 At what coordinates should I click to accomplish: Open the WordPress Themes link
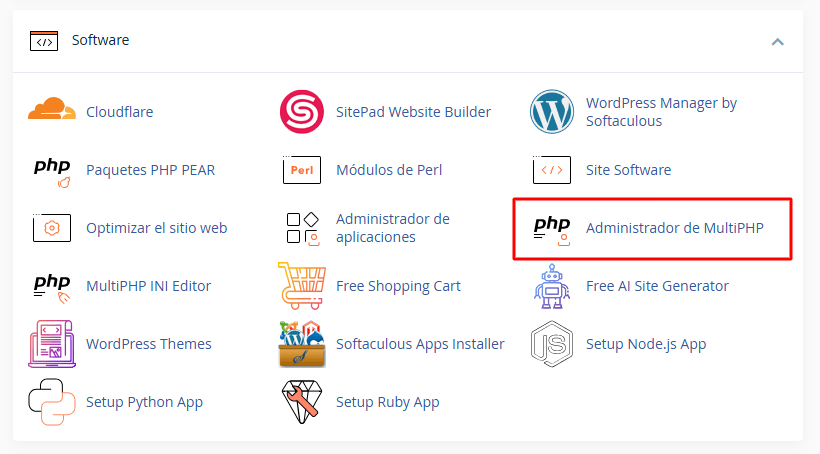tap(149, 344)
